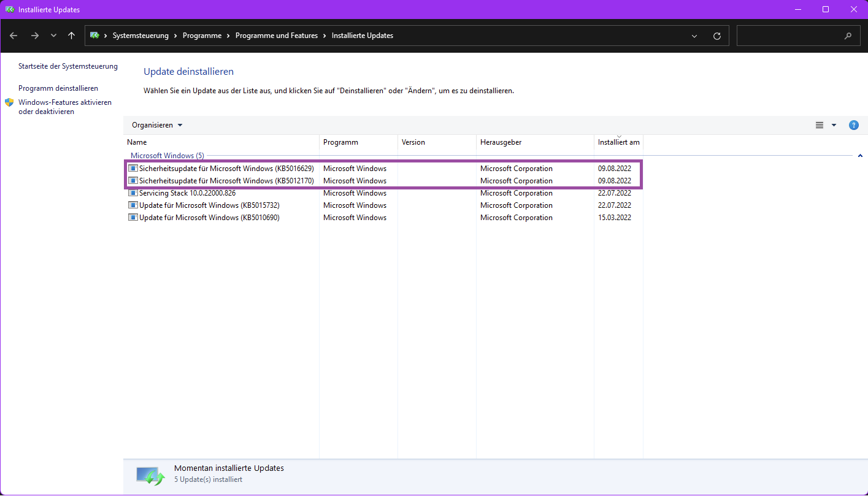Open Programm deinstallieren link
Image resolution: width=868 pixels, height=496 pixels.
(58, 88)
